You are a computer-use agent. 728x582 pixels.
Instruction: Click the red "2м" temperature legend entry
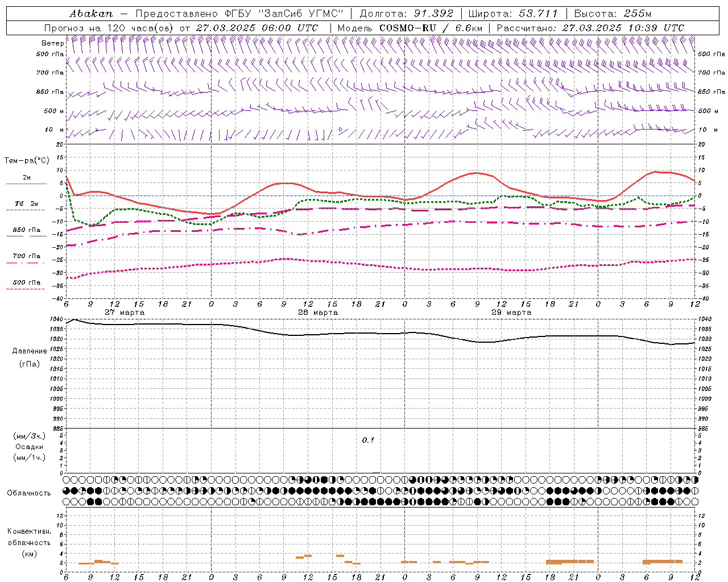27,178
